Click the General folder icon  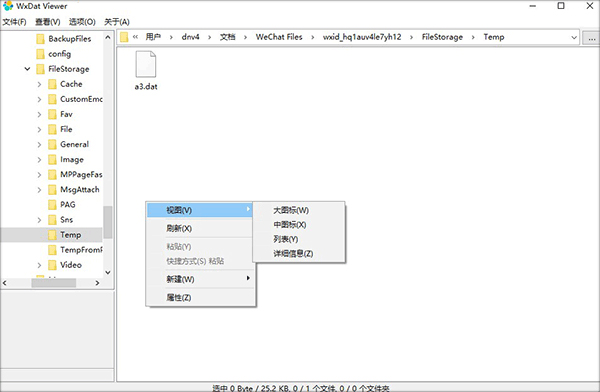coord(52,144)
